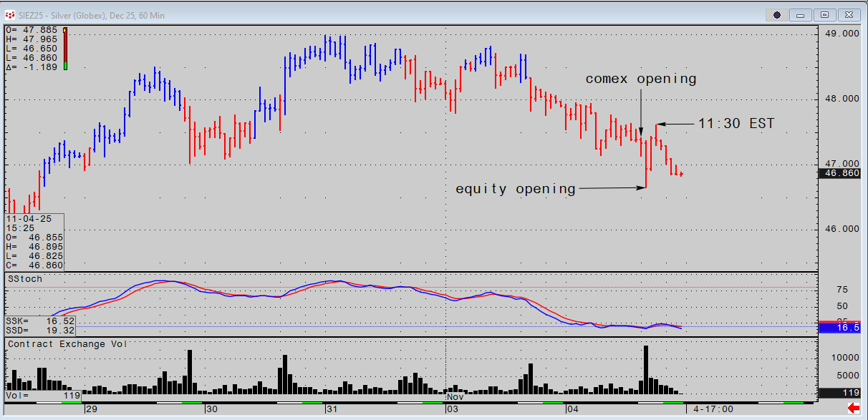Click the 'equity opening' annotation text
Viewport: 868px width, 420px height.
coord(516,189)
